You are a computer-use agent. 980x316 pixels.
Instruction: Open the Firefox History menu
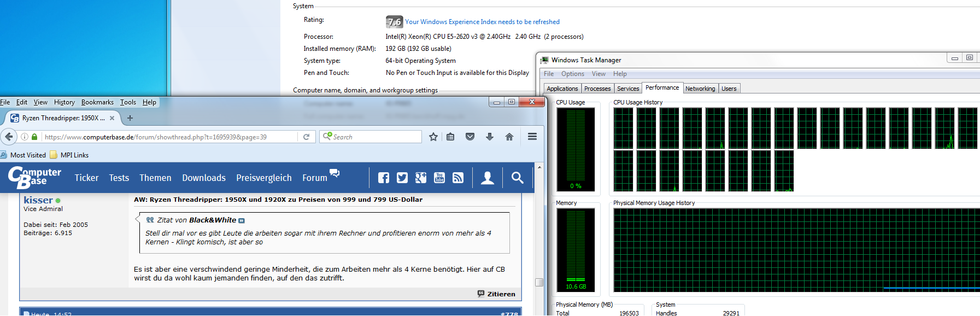tap(64, 102)
